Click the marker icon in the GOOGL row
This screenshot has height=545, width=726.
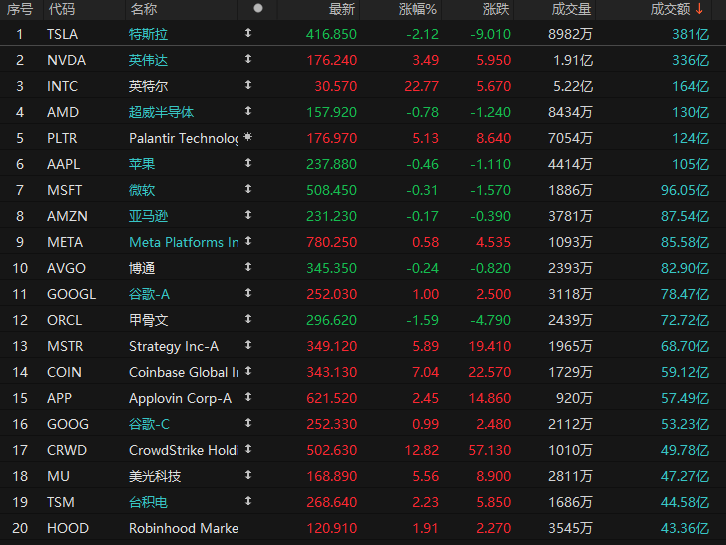[x=248, y=293]
